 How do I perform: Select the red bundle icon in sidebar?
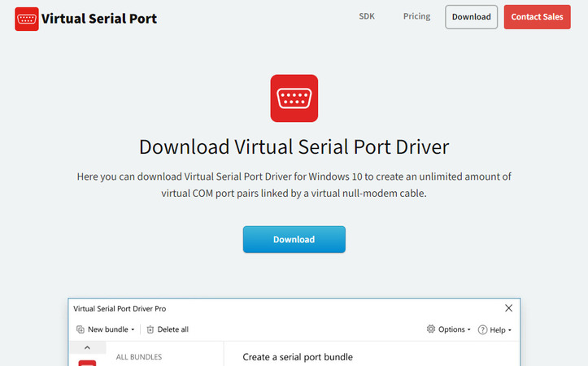(x=87, y=363)
